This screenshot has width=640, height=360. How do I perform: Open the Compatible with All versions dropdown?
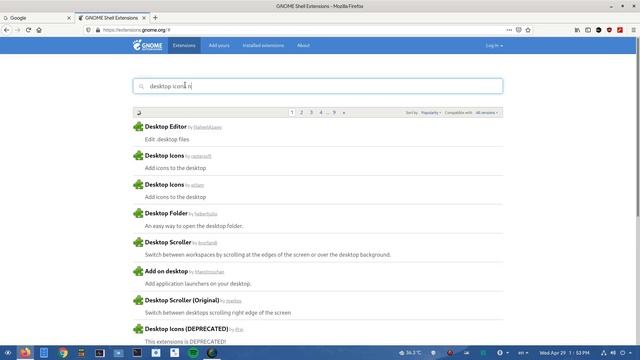click(487, 113)
